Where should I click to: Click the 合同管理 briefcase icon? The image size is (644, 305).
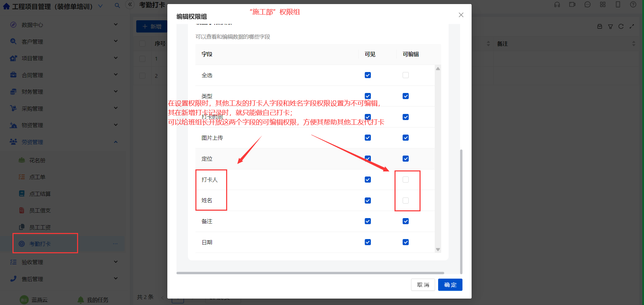pos(13,75)
